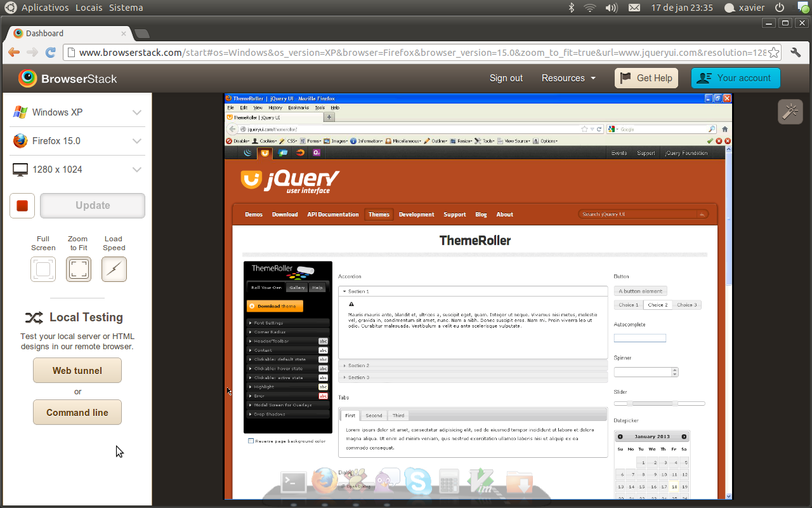Open the 1280 x 1024 resolution dropdown
This screenshot has height=508, width=812.
coord(77,170)
